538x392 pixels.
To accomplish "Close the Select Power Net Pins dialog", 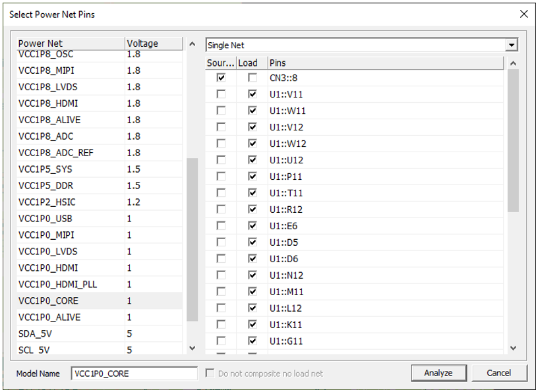I will (523, 14).
